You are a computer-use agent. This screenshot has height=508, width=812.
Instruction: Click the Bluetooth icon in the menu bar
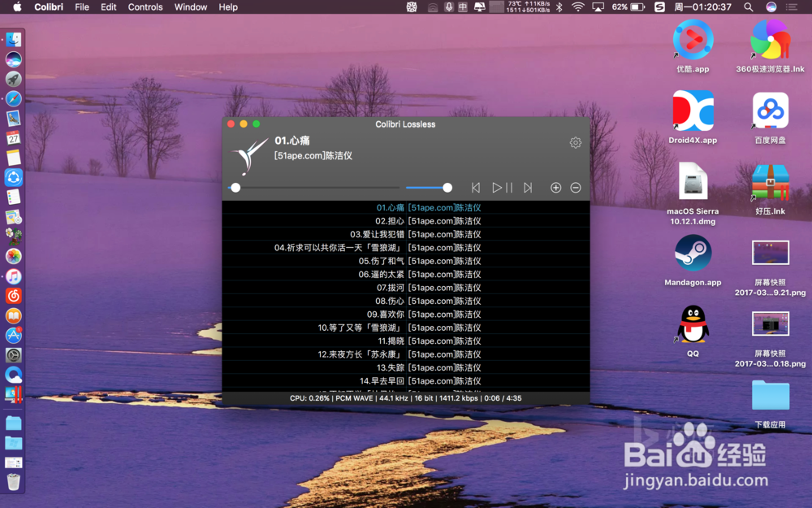tap(558, 7)
